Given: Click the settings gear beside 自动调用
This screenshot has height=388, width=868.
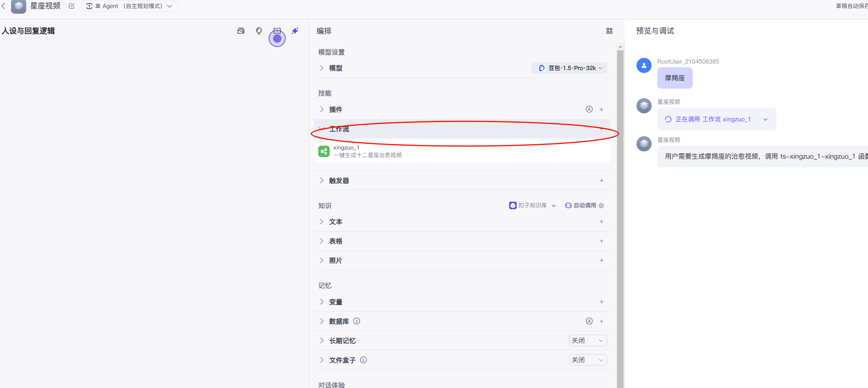Looking at the screenshot, I should pos(601,205).
